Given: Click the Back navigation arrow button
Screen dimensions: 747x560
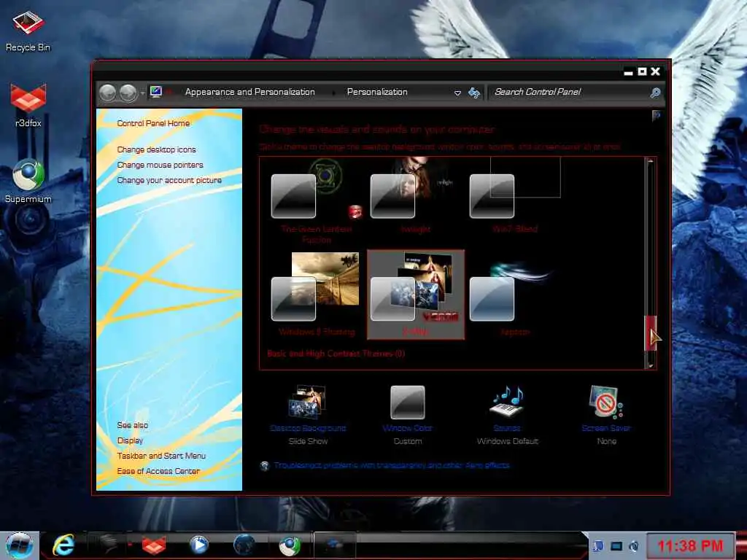Looking at the screenshot, I should 108,93.
